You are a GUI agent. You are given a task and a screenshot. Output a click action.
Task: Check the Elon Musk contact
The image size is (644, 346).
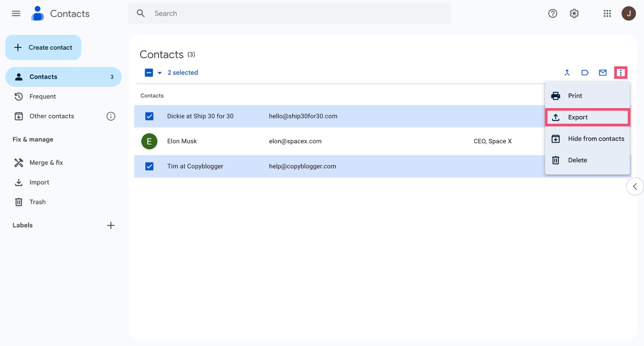click(149, 141)
